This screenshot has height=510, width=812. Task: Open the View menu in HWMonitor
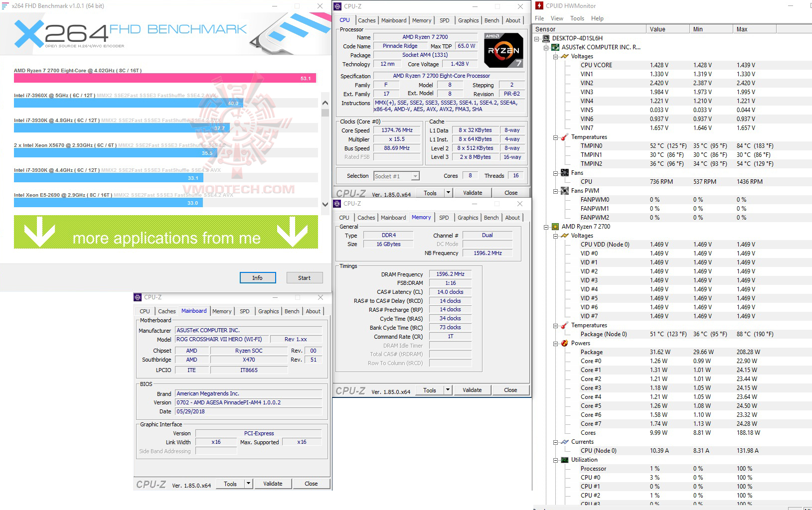point(557,18)
